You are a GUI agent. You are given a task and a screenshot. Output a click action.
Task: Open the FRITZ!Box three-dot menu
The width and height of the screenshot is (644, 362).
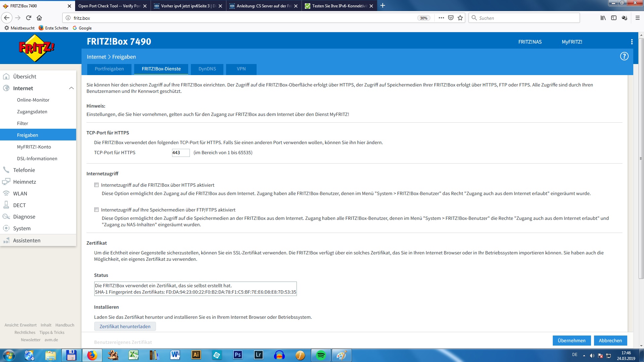coord(632,42)
